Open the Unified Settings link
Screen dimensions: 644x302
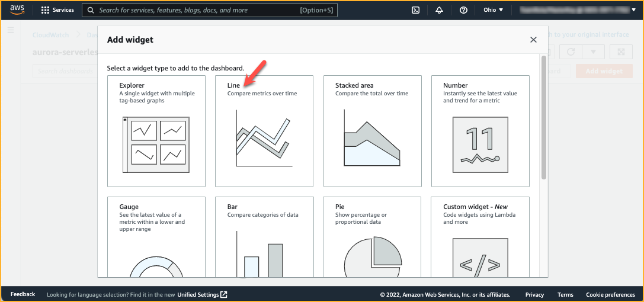coord(202,294)
